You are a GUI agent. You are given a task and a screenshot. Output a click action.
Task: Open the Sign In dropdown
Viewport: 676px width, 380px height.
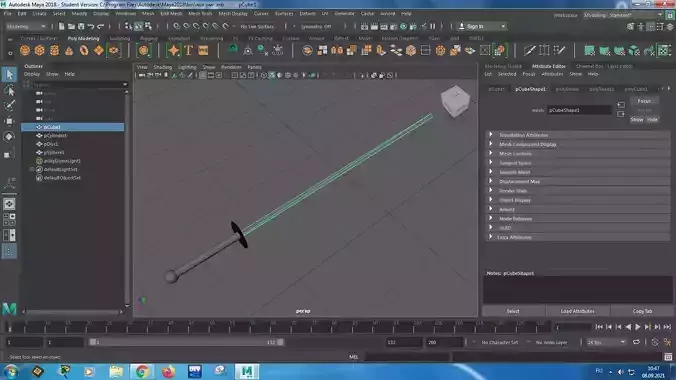[482, 26]
